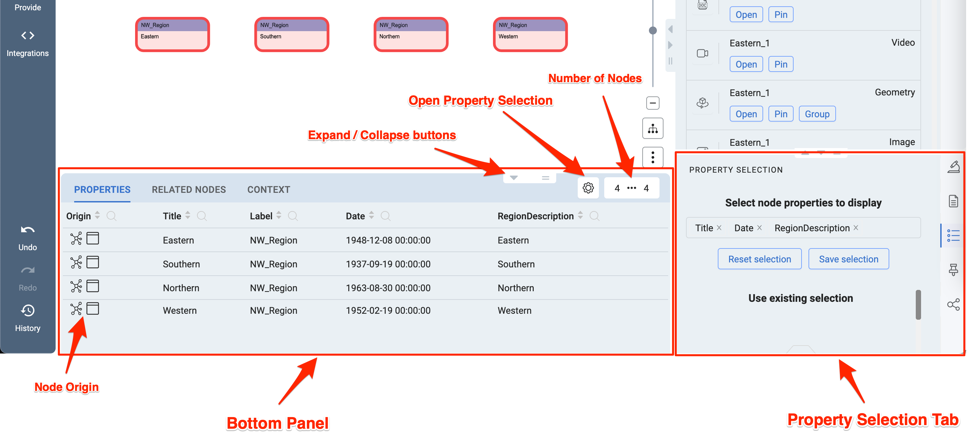The height and width of the screenshot is (437, 980).
Task: Open Property Selection settings gear icon
Action: point(587,188)
